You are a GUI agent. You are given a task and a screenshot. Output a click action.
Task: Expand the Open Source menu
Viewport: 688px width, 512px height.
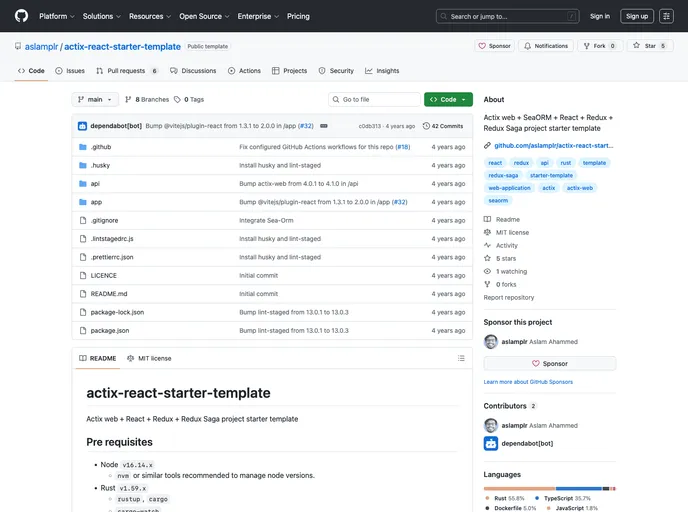tap(204, 16)
